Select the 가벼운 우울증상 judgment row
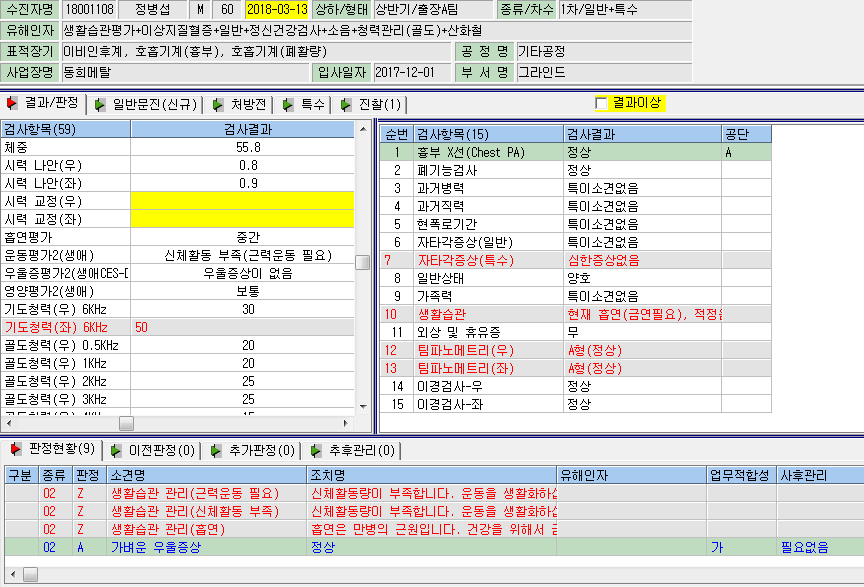864x587 pixels. coord(434,547)
